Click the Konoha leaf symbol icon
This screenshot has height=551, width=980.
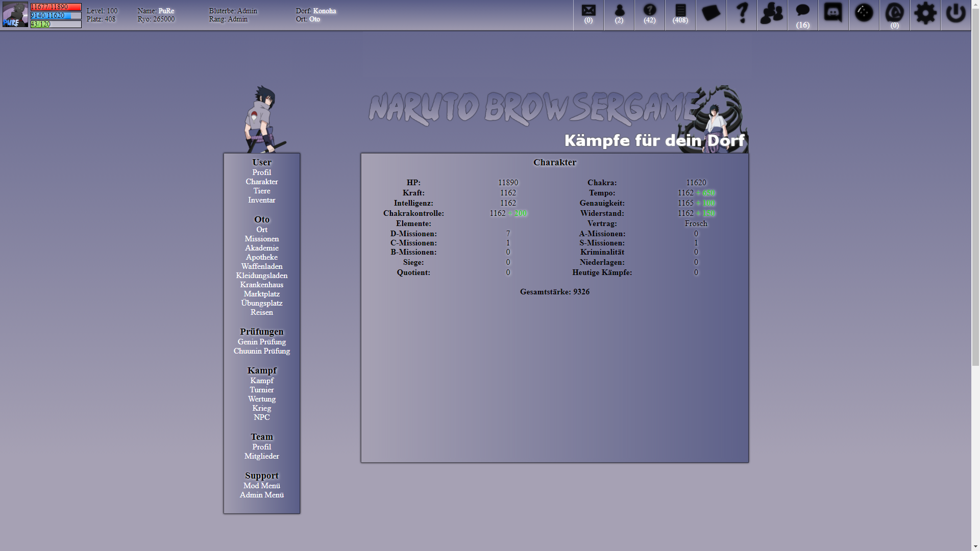(x=894, y=12)
